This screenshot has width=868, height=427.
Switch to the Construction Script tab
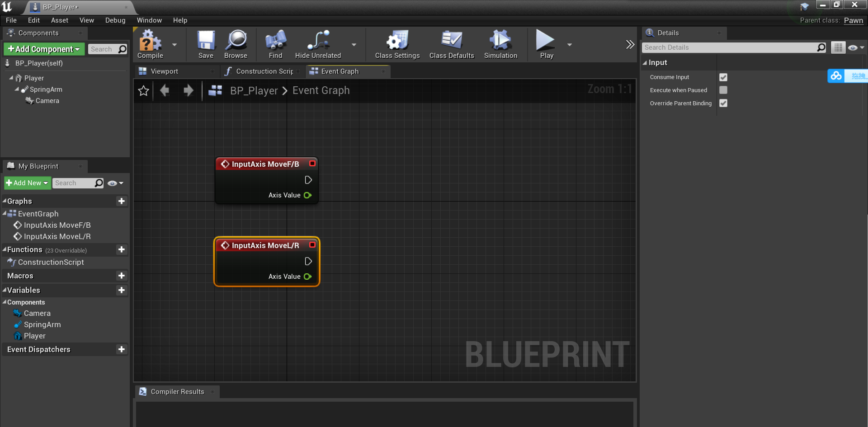pos(264,71)
